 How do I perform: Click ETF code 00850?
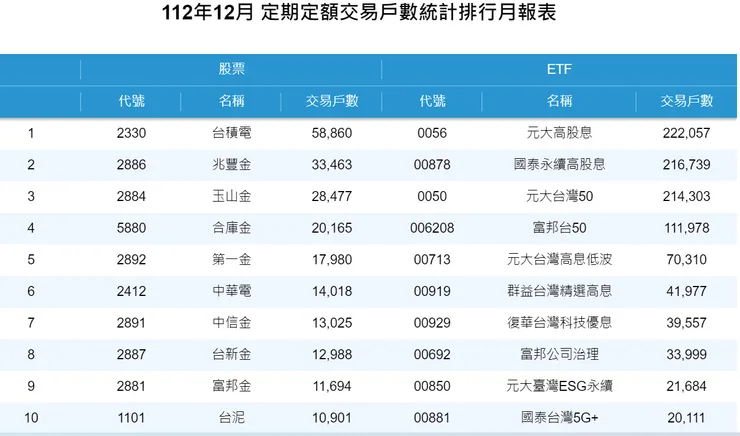(x=432, y=386)
